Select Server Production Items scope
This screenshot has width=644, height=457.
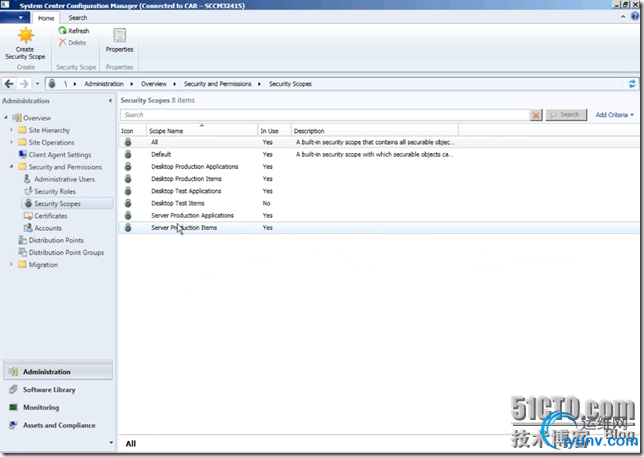[x=379, y=227]
